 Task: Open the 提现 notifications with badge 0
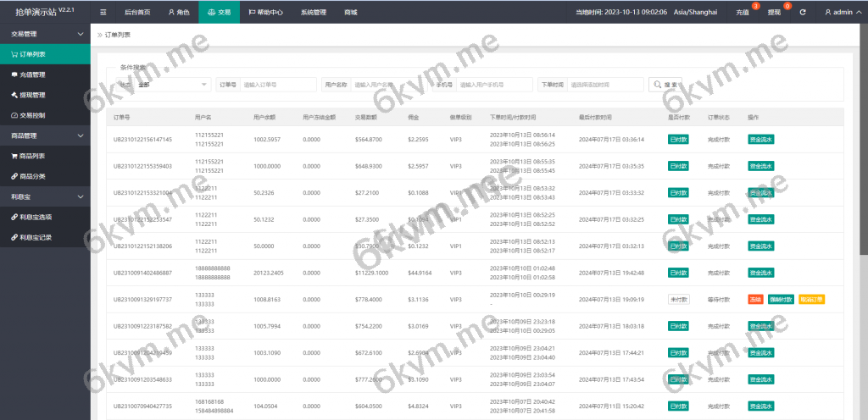tap(775, 12)
